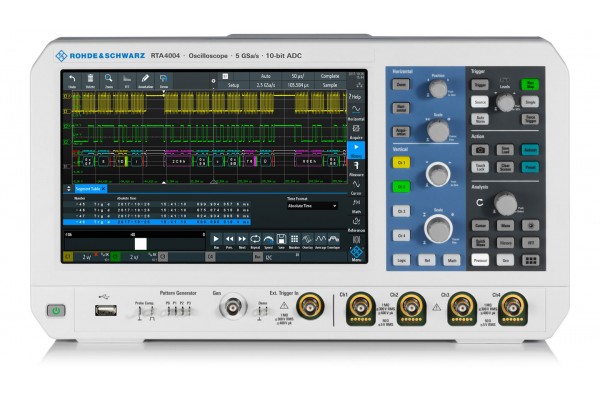600x400 pixels.
Task: Open the highlighted History side icon
Action: (x=356, y=150)
